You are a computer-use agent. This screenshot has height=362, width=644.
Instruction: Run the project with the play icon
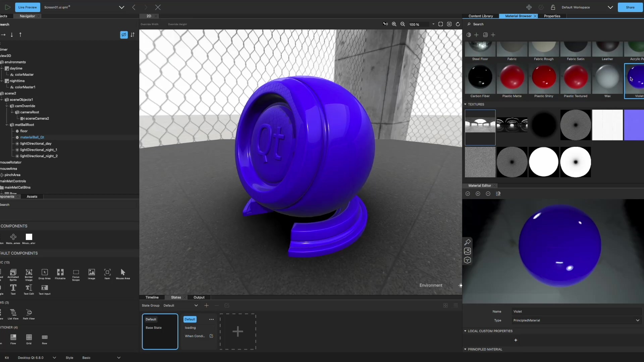pyautogui.click(x=7, y=7)
